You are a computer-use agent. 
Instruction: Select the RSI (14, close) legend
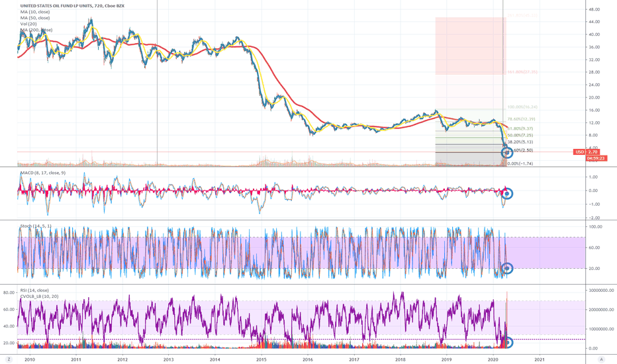tap(34, 291)
